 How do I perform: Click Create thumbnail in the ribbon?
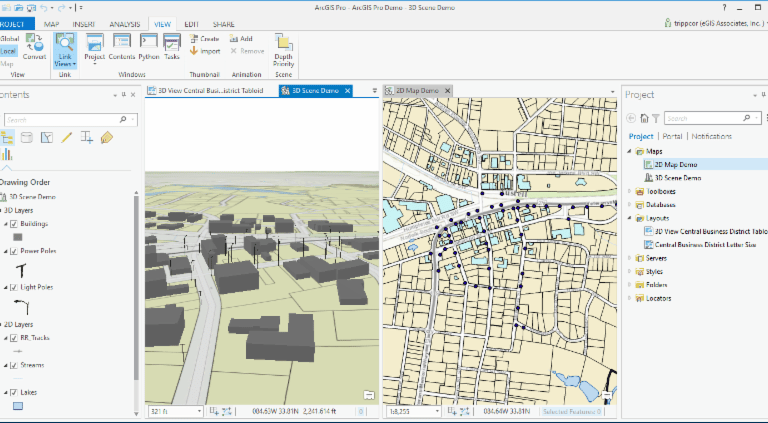coord(204,38)
